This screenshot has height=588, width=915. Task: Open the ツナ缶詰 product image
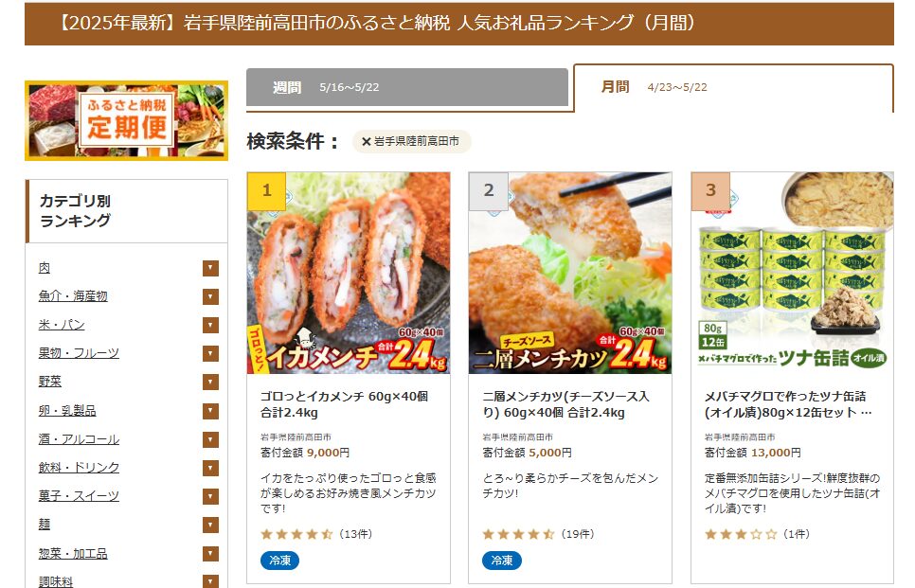[x=793, y=273]
